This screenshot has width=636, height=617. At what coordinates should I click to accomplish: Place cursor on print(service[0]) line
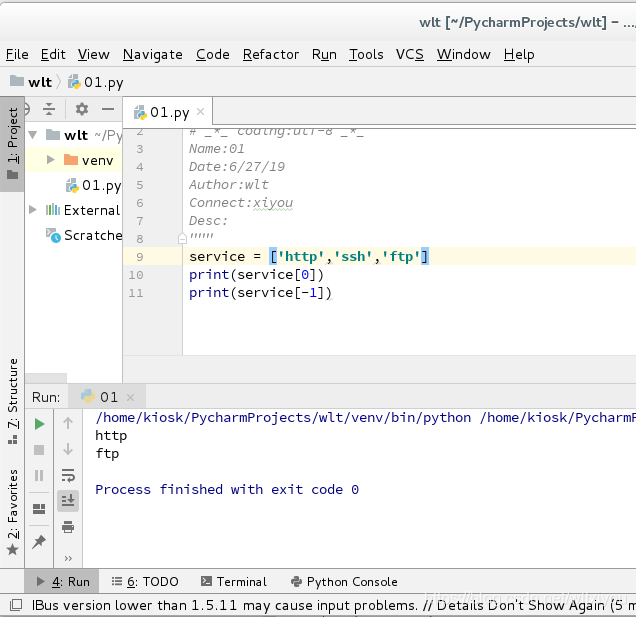tap(256, 275)
